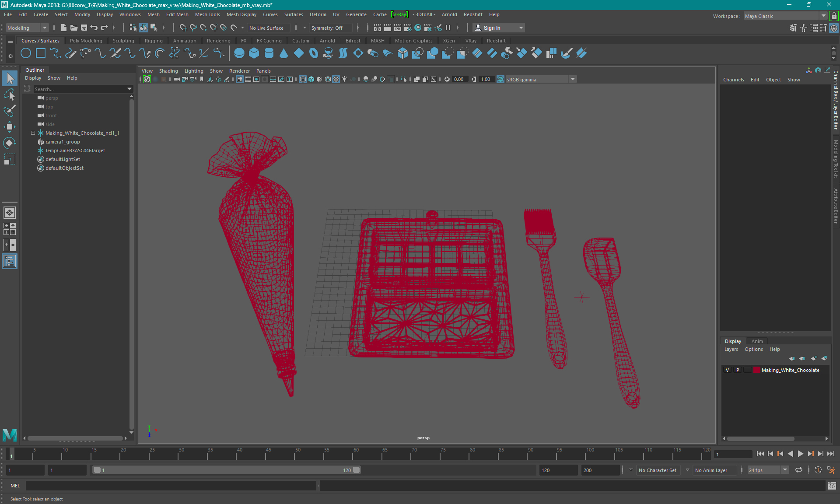Expand the Making_White_Chocolate_ncl1_1 node

pos(33,133)
